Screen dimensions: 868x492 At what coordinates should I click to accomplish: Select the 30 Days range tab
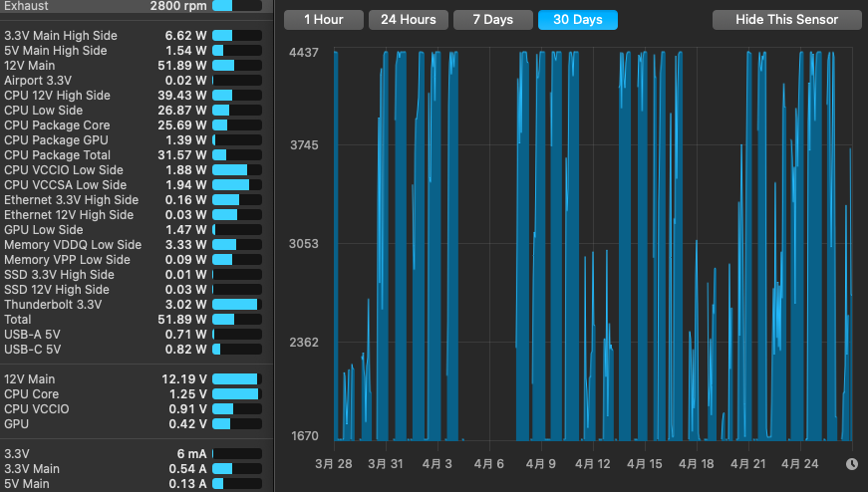[578, 20]
